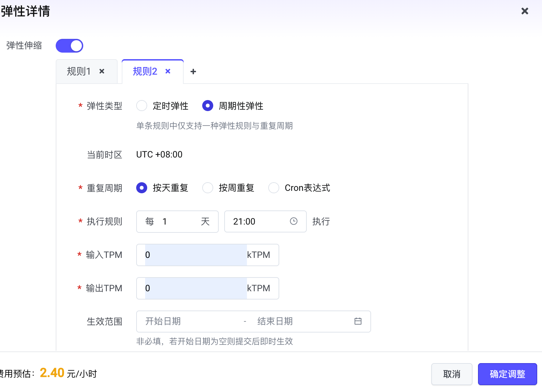Click the 取消 button

click(452, 374)
